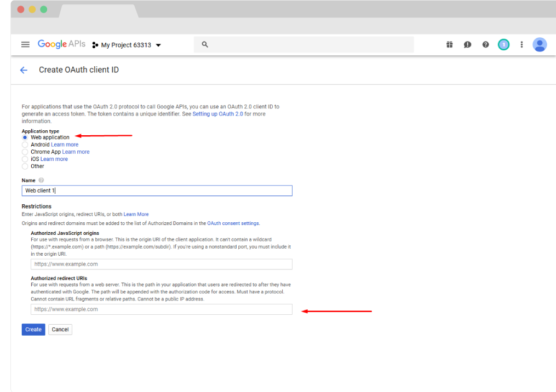Open the gift free trial icon
The image size is (556, 392).
click(x=449, y=45)
